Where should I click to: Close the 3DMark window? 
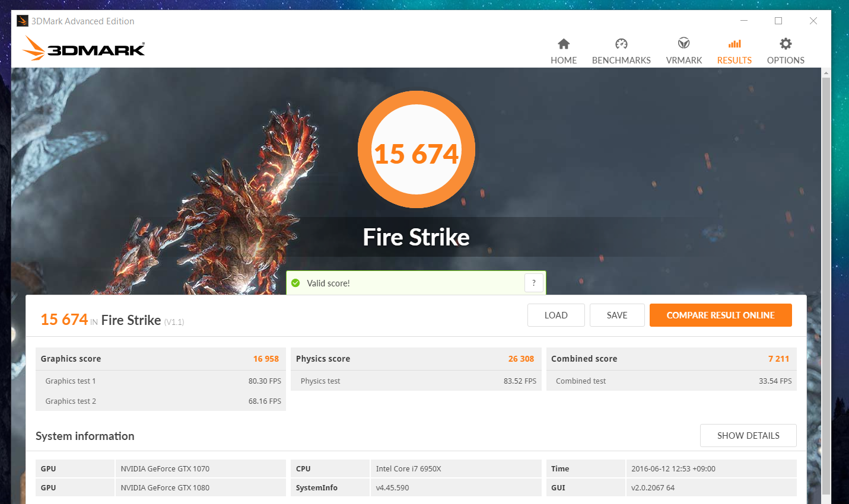(813, 21)
